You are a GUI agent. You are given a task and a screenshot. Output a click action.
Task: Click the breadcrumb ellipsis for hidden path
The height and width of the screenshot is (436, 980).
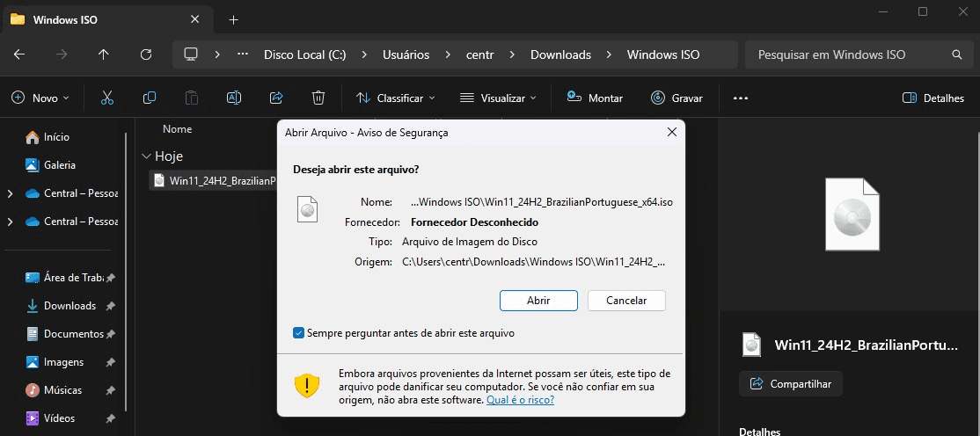click(x=243, y=54)
